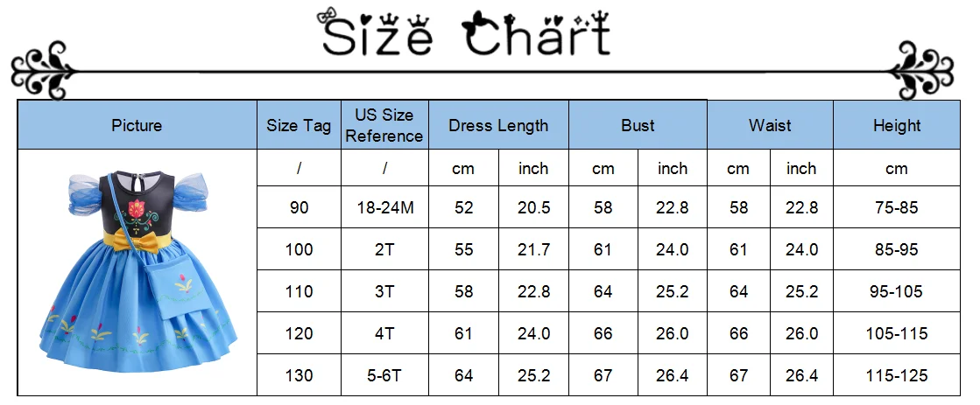Screen dimensions: 980x405
Task: Click the 20.5 inch dress length cell
Action: [533, 207]
